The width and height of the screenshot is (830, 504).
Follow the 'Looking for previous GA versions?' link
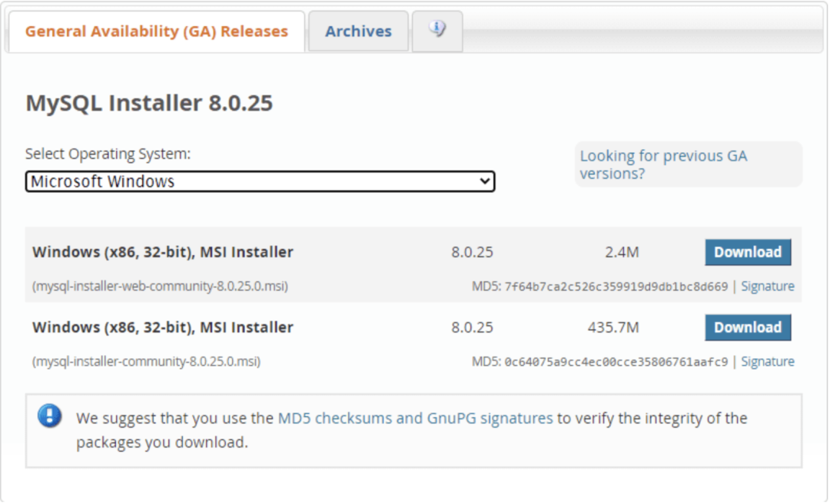click(663, 164)
